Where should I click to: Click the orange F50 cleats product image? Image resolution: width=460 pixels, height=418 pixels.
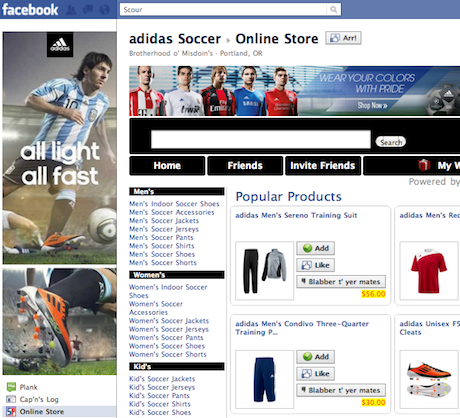coord(429,379)
